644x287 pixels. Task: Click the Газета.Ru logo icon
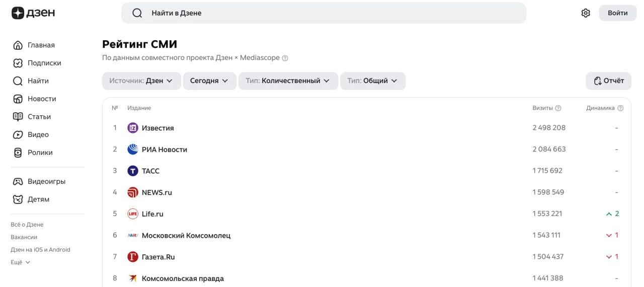133,257
